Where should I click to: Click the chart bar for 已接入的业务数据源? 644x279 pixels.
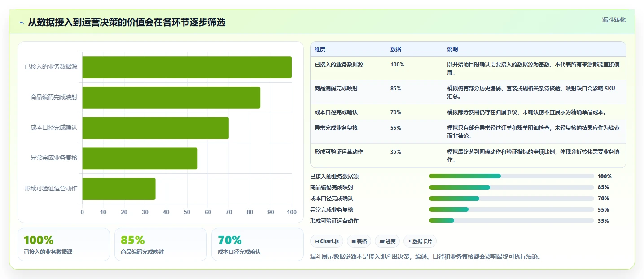(187, 67)
